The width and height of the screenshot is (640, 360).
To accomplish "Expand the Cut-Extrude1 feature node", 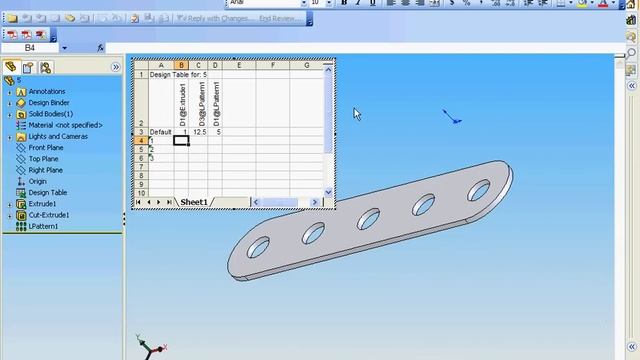I will (10, 216).
